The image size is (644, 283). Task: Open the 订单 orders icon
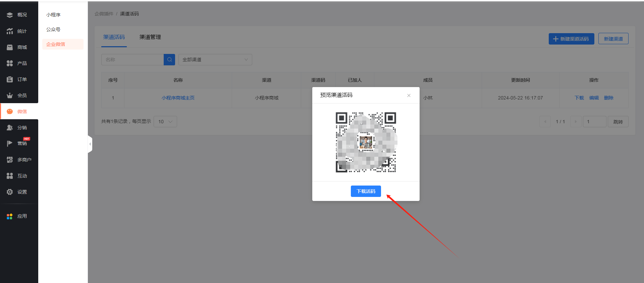pos(10,79)
